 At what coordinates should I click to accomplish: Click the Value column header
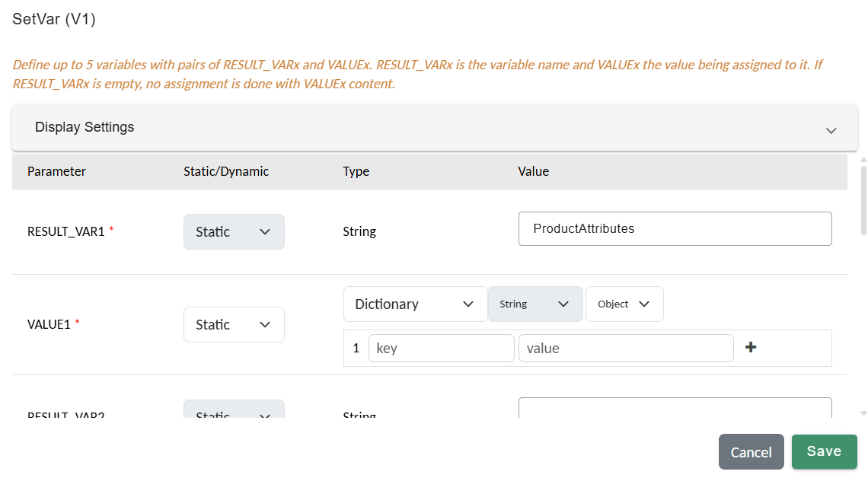click(x=533, y=171)
